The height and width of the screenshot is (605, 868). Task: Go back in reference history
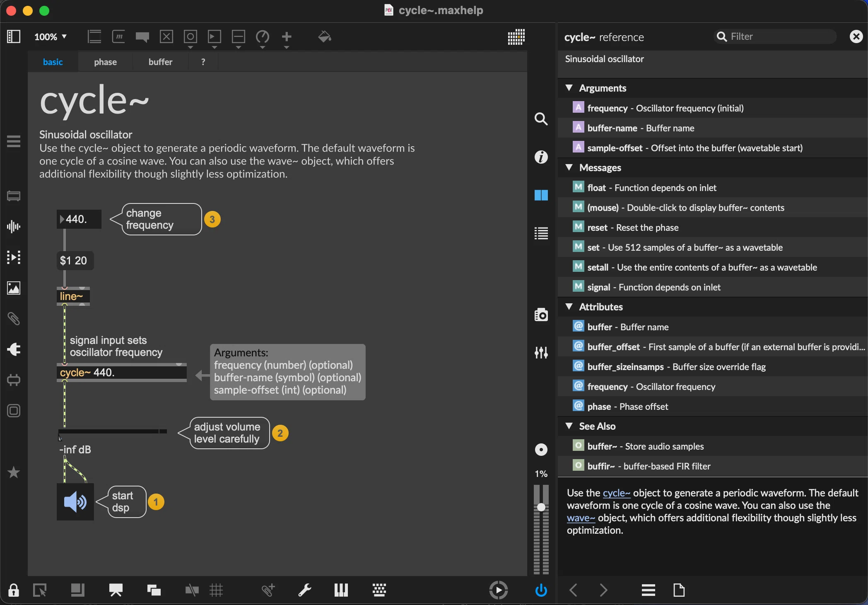coord(574,590)
